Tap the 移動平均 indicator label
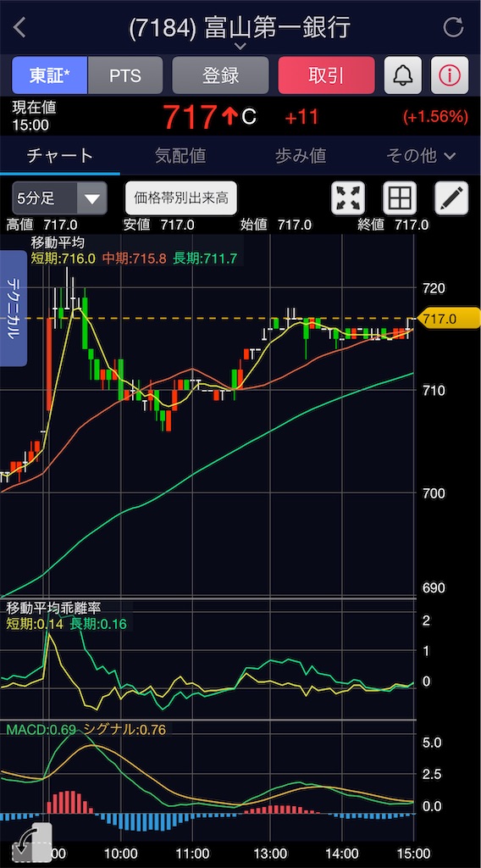 [x=58, y=242]
